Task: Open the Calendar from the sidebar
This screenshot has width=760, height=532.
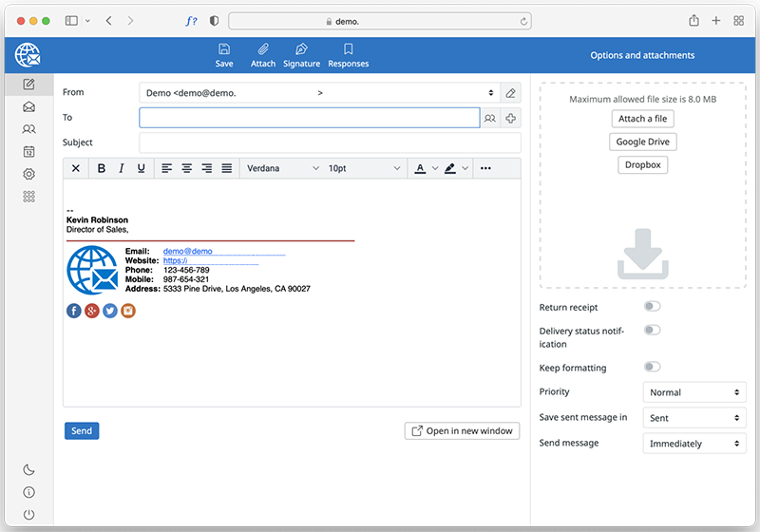Action: (28, 152)
